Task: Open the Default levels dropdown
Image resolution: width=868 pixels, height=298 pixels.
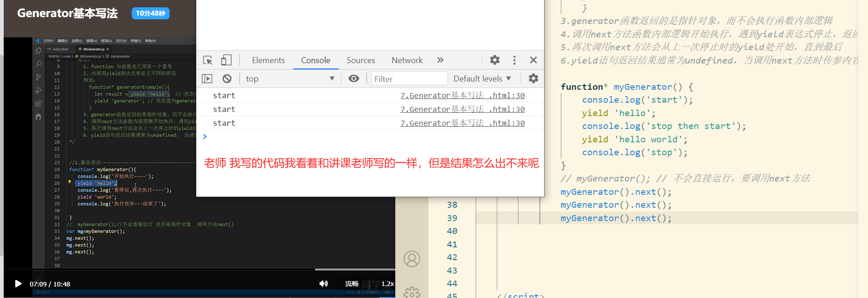Action: coord(482,79)
